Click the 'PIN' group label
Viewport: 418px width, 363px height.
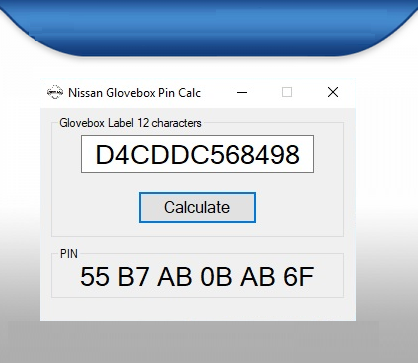click(x=69, y=254)
